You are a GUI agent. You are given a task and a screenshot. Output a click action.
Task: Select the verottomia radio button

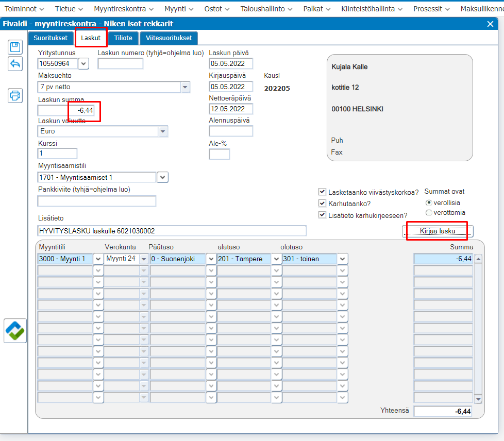point(428,213)
